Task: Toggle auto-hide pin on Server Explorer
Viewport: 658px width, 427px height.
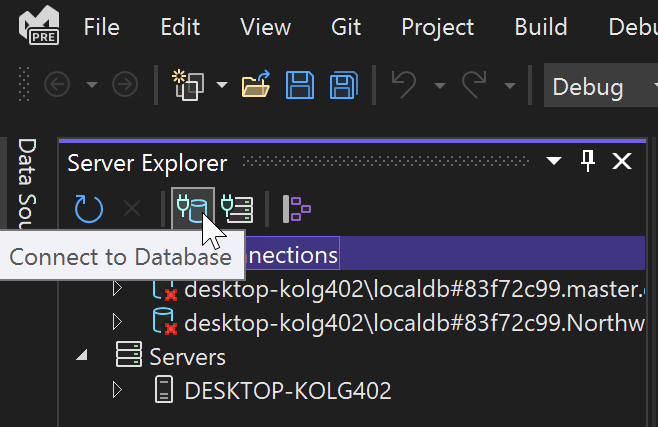Action: coord(588,161)
